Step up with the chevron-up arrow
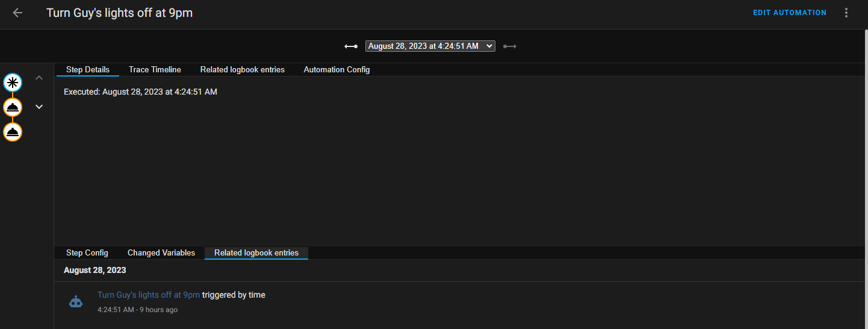This screenshot has width=868, height=329. point(39,78)
